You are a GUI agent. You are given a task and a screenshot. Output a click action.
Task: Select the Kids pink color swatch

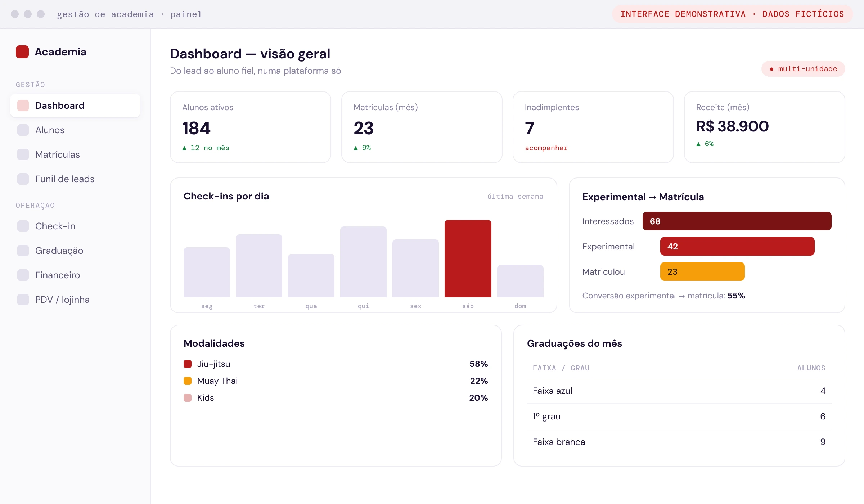pyautogui.click(x=188, y=398)
